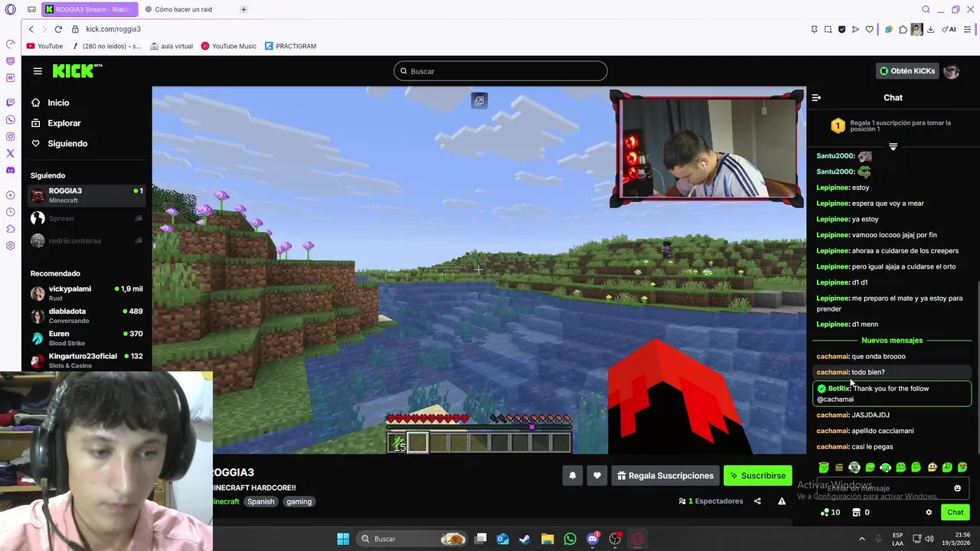Open browser downloads icon

[x=930, y=29]
